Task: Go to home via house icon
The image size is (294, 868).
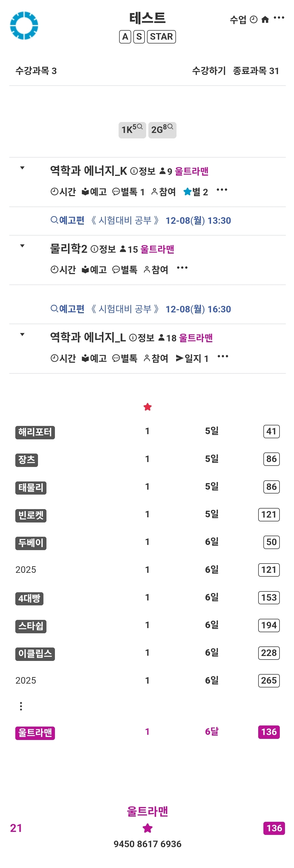Action: pos(265,19)
